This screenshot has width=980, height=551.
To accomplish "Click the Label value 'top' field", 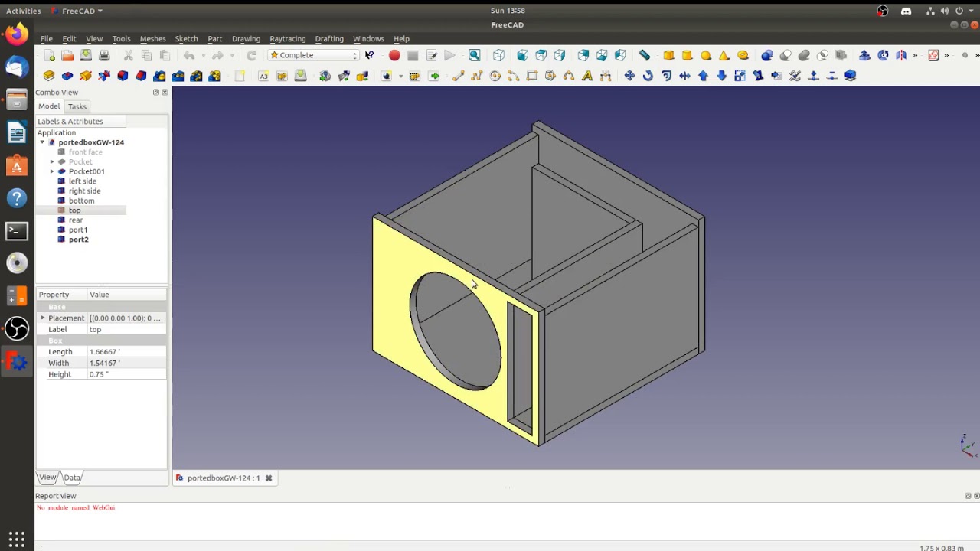I will (126, 329).
